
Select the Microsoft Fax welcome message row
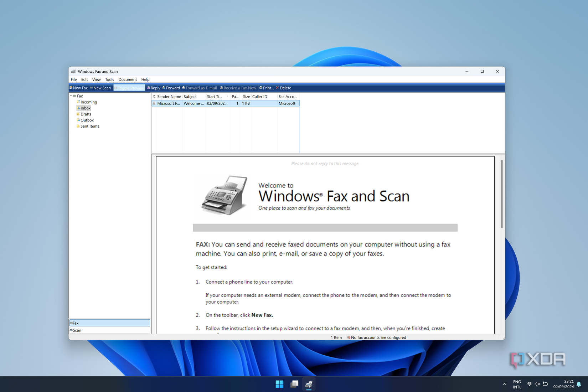tap(226, 103)
